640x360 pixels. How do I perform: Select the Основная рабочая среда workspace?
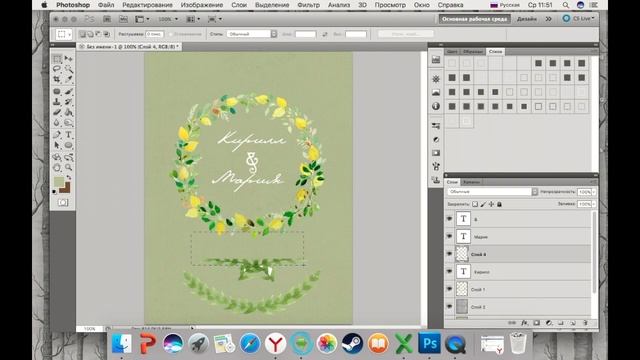475,19
